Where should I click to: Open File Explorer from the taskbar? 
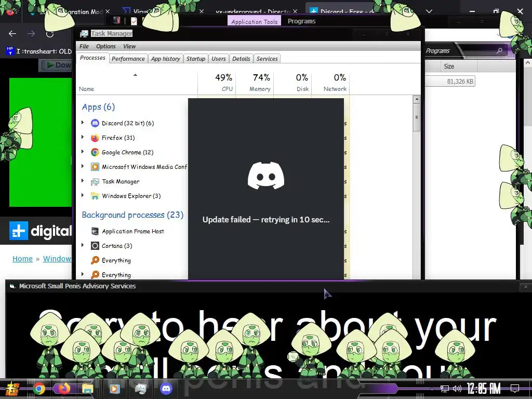(x=87, y=389)
